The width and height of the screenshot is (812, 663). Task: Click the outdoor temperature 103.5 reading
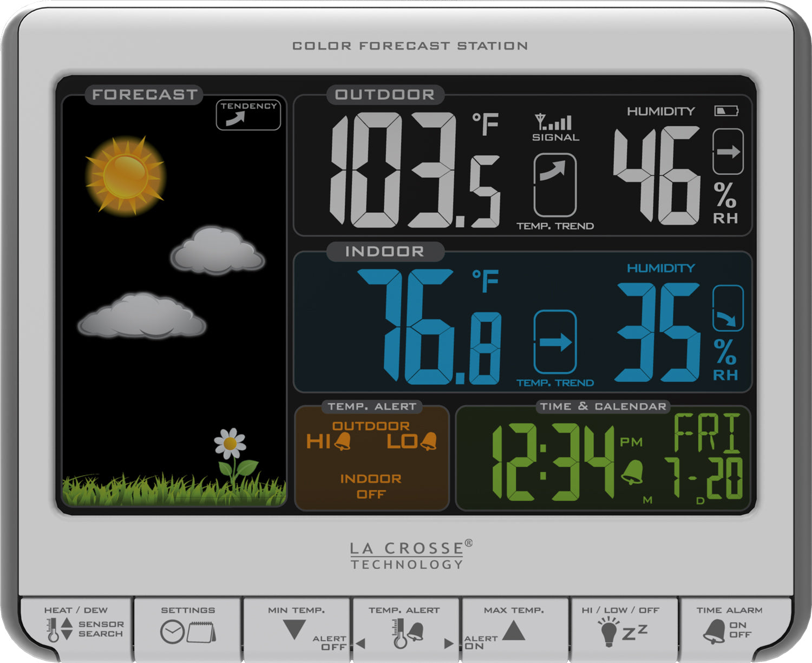pyautogui.click(x=415, y=170)
